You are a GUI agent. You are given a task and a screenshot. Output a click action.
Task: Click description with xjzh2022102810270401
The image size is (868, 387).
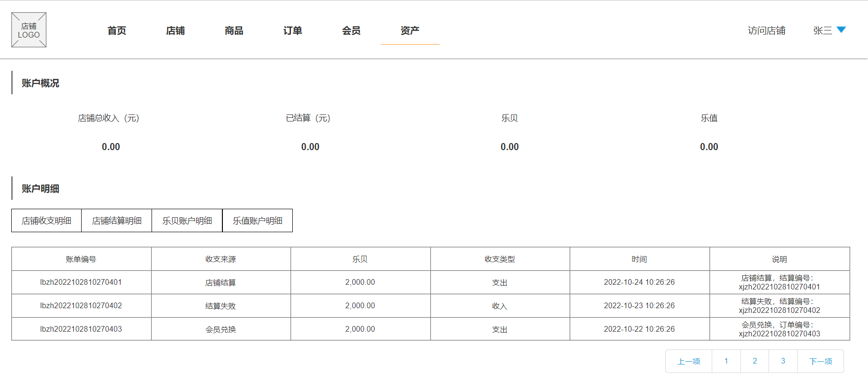(x=779, y=282)
